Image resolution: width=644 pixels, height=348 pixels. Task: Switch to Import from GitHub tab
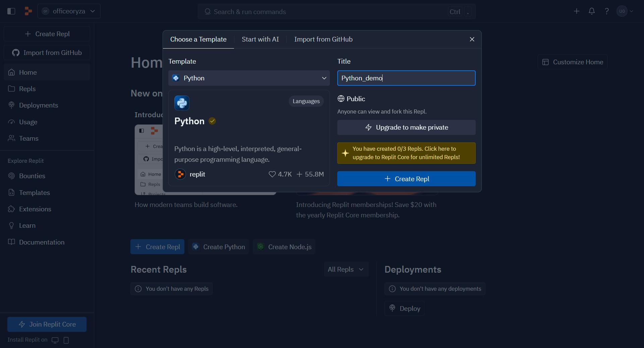[323, 40]
